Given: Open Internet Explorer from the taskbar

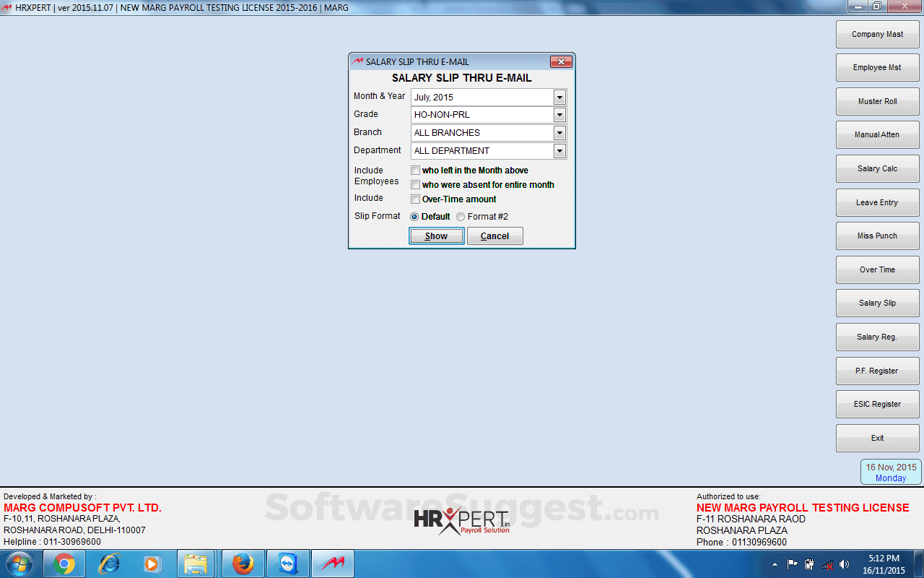Looking at the screenshot, I should 107,563.
